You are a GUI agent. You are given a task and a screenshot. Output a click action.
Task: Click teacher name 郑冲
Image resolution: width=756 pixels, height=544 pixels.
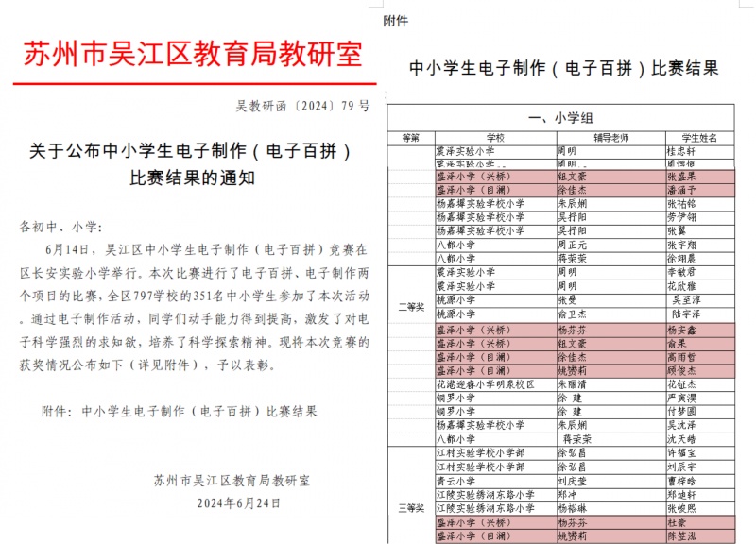567,494
